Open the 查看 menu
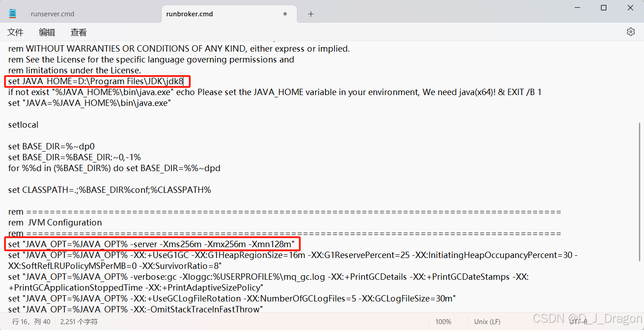The image size is (644, 330). 79,32
